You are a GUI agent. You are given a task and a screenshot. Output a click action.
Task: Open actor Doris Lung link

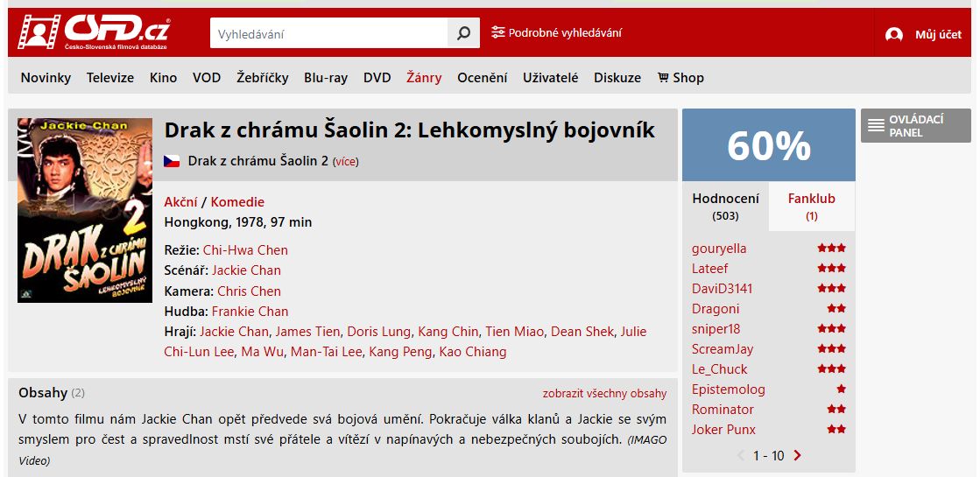[378, 332]
